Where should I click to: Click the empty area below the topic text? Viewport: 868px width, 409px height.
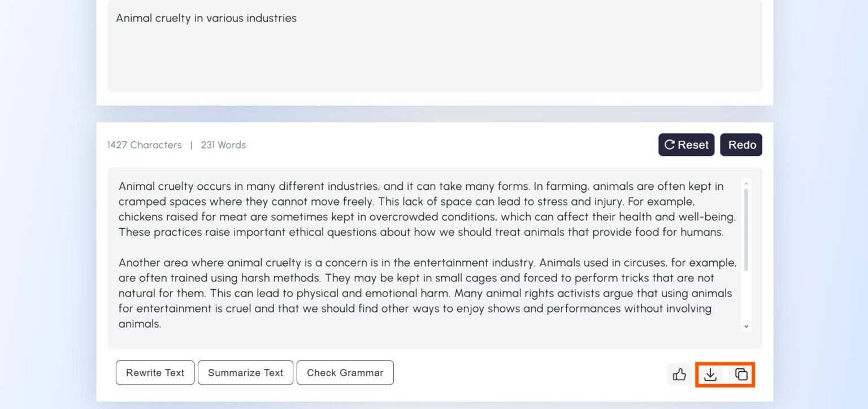(434, 62)
